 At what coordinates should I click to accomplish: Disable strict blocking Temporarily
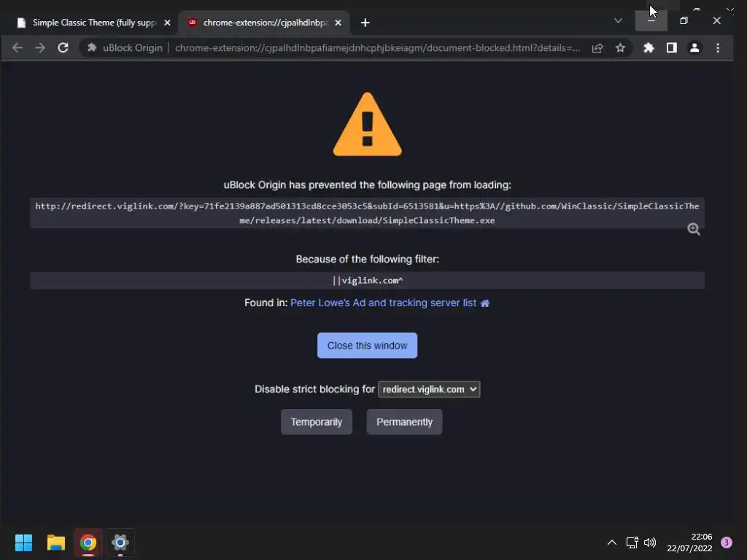317,422
